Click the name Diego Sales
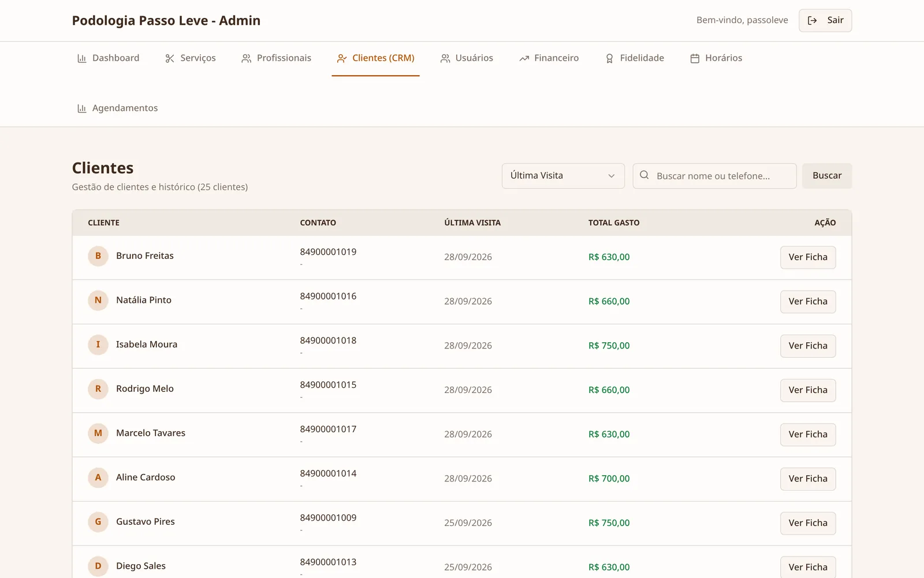This screenshot has height=578, width=924. pyautogui.click(x=141, y=566)
